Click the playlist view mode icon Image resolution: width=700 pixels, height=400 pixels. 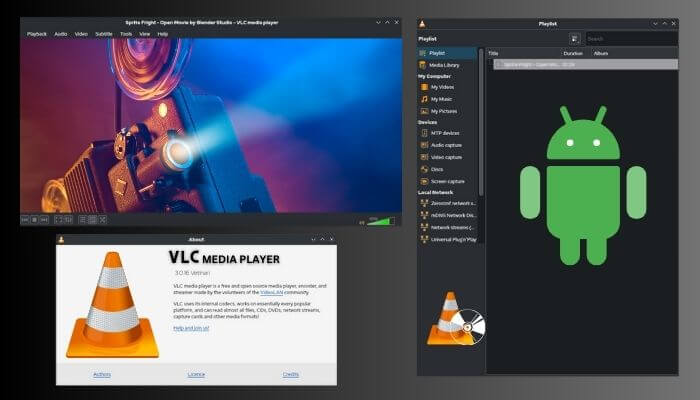click(575, 38)
